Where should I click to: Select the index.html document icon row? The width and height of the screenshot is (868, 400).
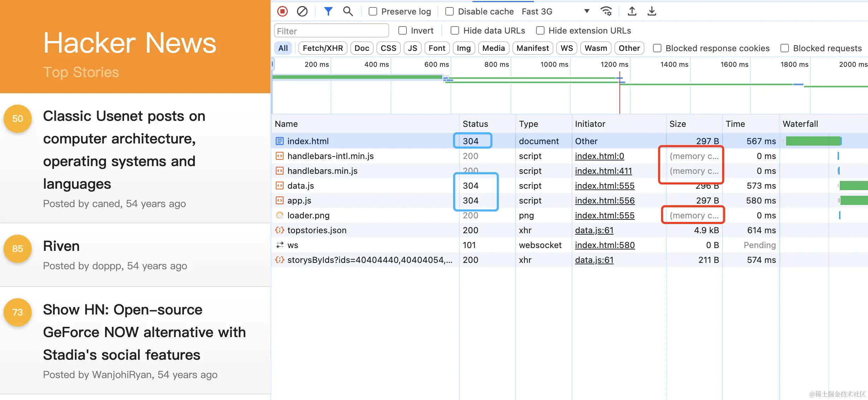coord(279,141)
